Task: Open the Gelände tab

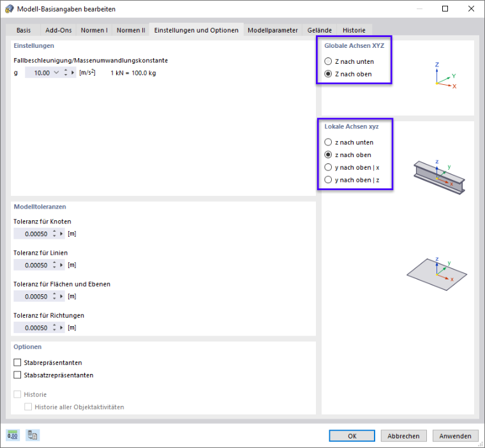Action: [320, 30]
